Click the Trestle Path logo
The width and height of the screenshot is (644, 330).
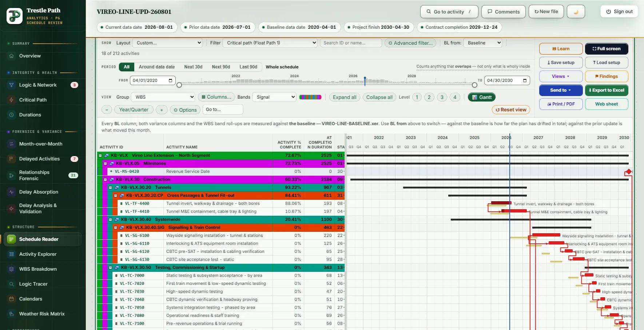click(15, 16)
